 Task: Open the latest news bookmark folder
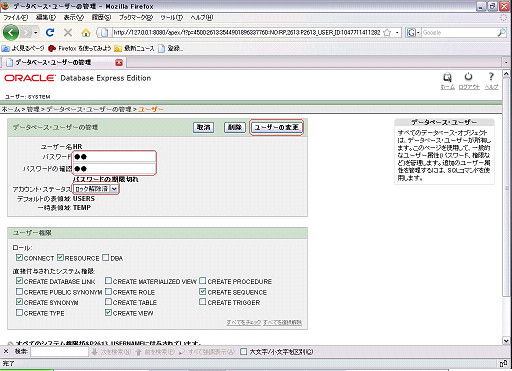point(134,49)
